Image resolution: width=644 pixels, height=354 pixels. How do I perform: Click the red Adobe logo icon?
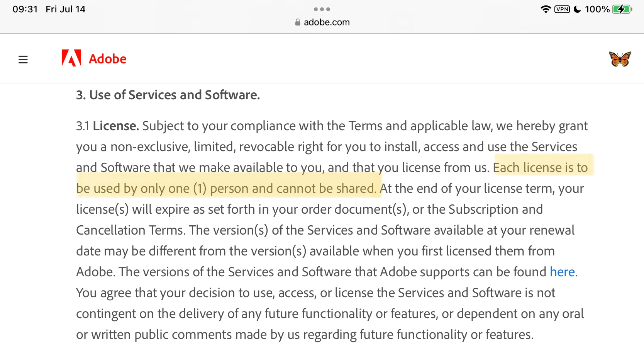71,58
